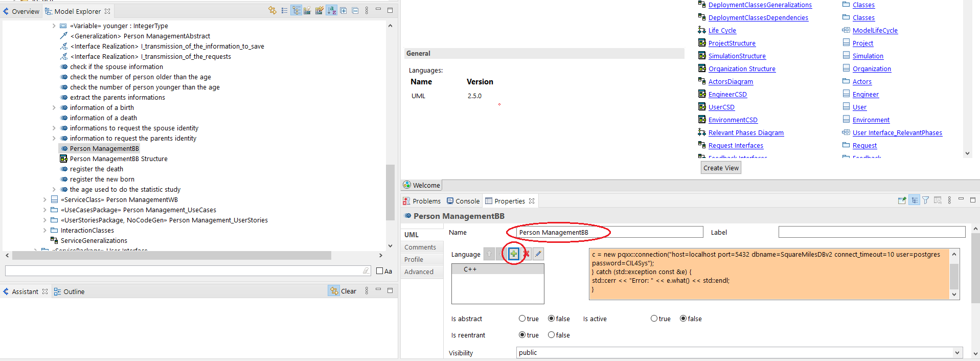
Task: Expand 'information to request the parents identity'
Action: click(x=54, y=138)
